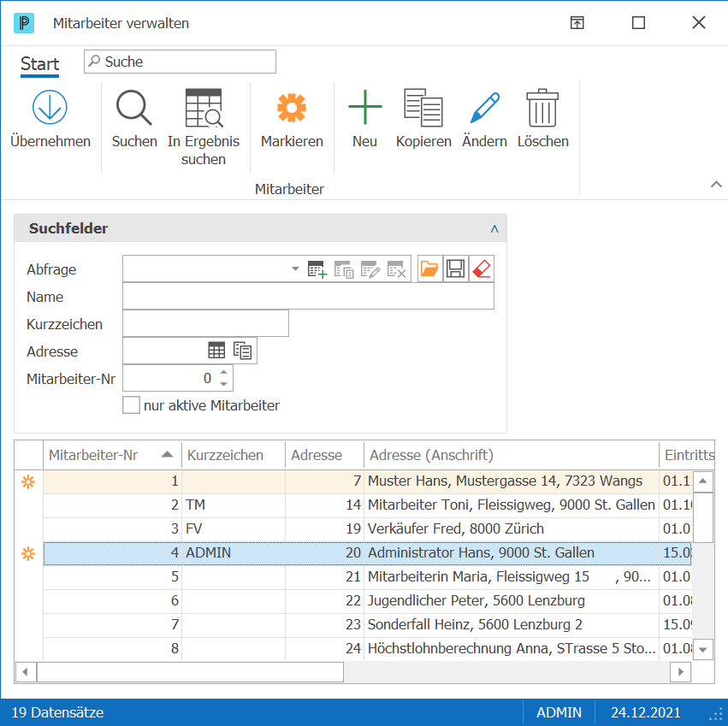Open saved search folder icon
Screen dimensions: 728x726
429,269
